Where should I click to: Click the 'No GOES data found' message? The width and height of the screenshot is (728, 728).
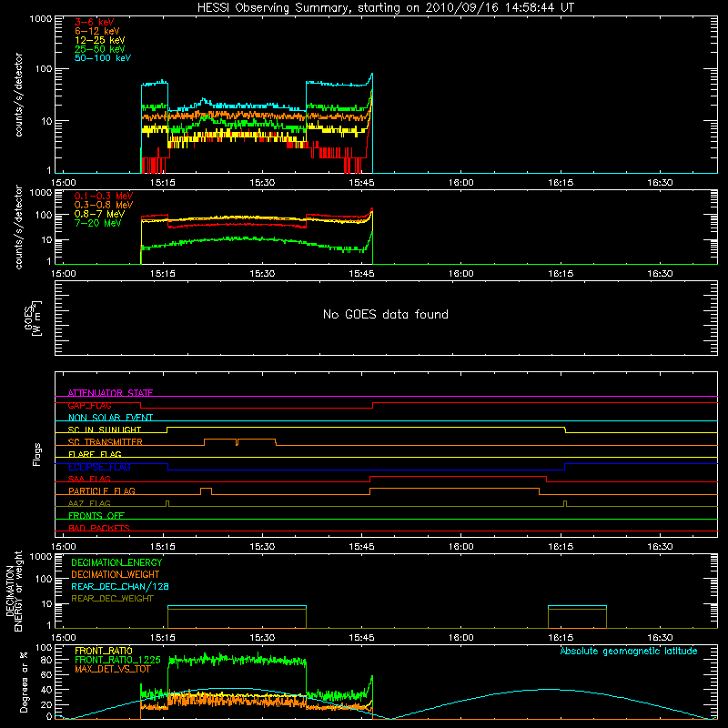(385, 314)
